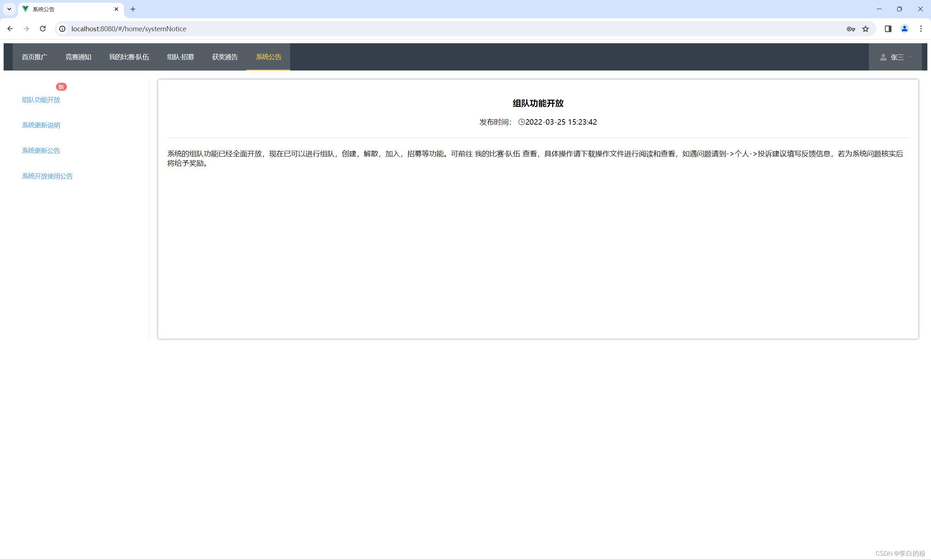
Task: Click the clock icon beside publish time
Action: (x=522, y=122)
